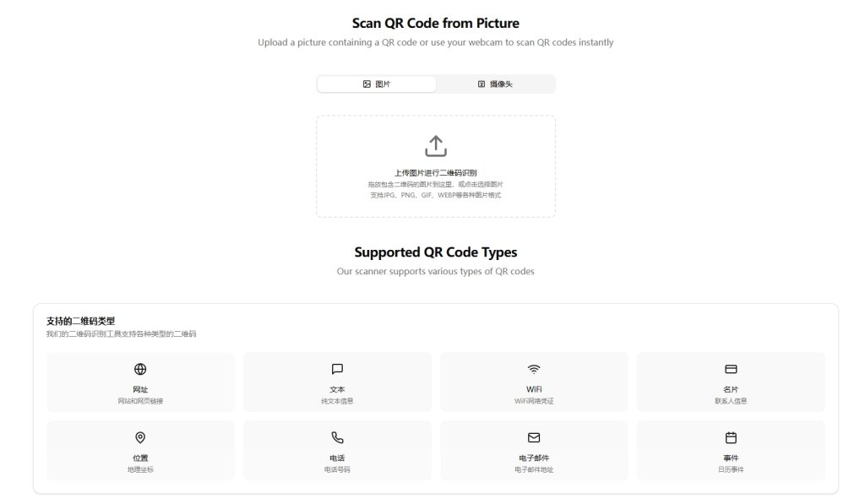Select the 位置 type card label
This screenshot has height=504, width=865.
pyautogui.click(x=140, y=458)
